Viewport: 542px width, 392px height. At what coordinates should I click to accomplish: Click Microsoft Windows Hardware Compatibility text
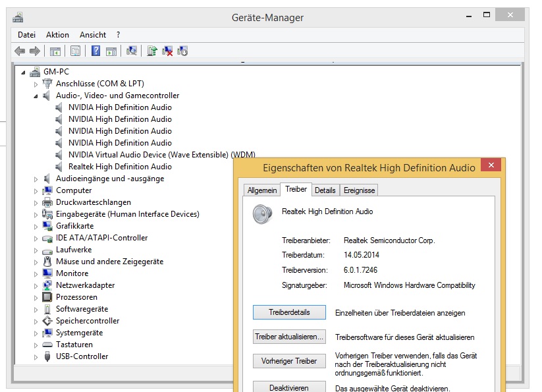point(409,285)
